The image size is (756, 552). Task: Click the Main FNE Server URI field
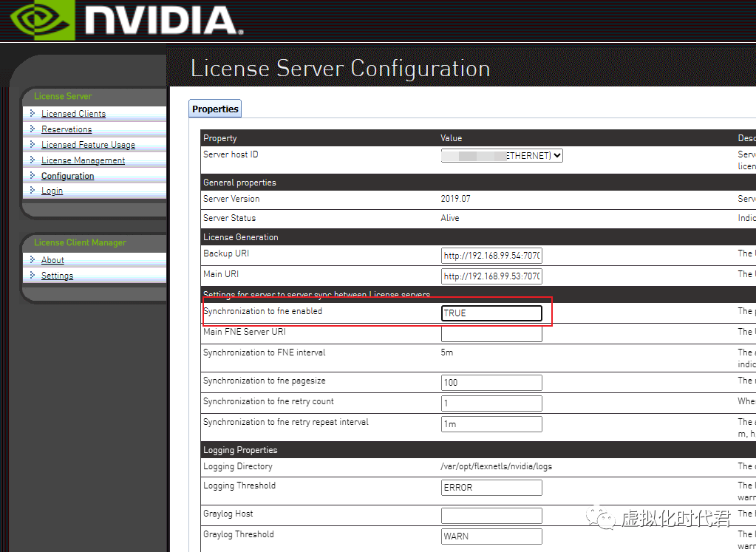491,334
